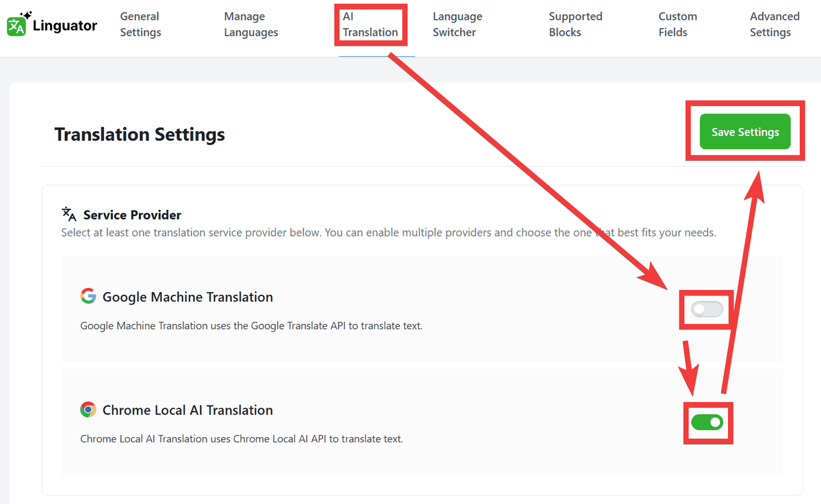Image resolution: width=821 pixels, height=504 pixels.
Task: Switch to the Manage Languages tab
Action: (251, 25)
